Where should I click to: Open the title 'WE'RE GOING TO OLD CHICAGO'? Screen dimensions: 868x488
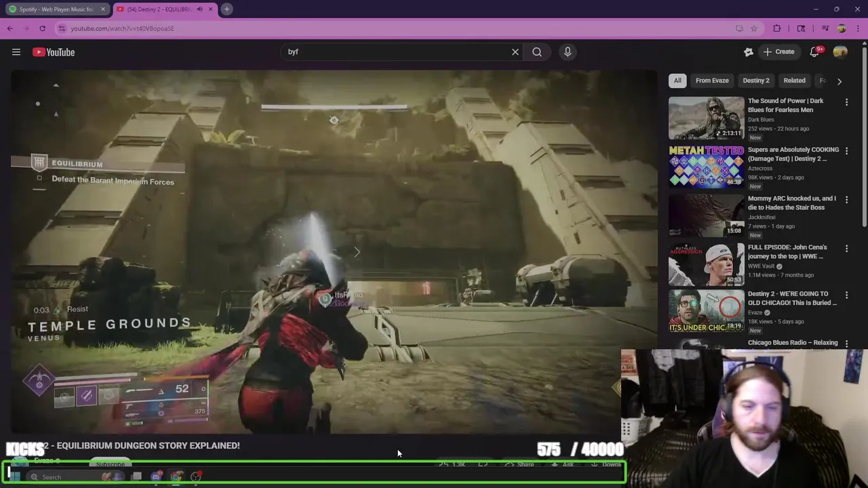pyautogui.click(x=792, y=298)
